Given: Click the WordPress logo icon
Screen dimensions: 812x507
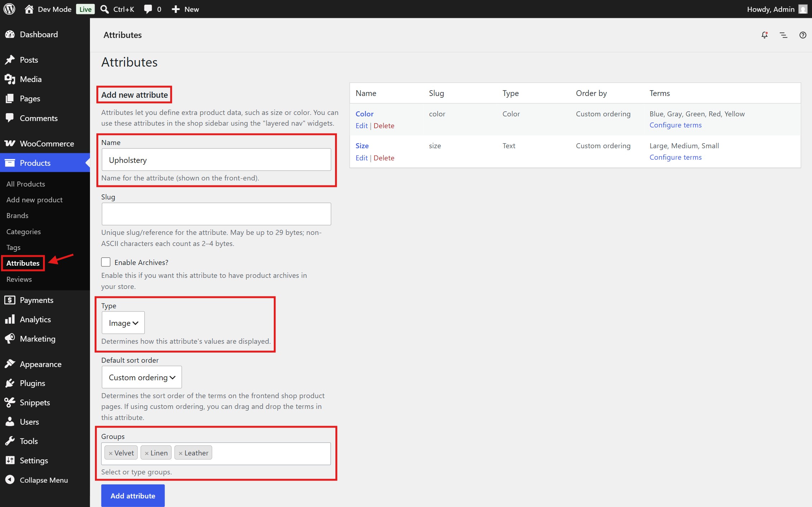Looking at the screenshot, I should pos(9,9).
